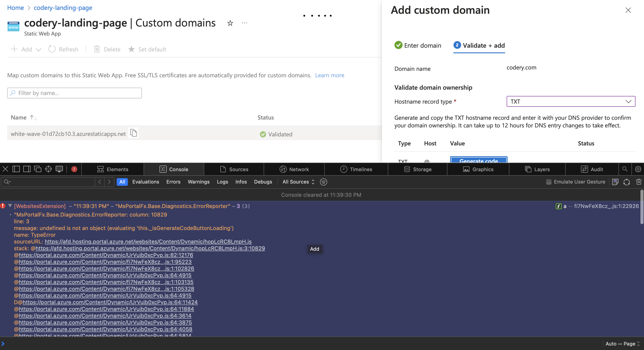The image size is (644, 350).
Task: Go to next console search result arrow
Action: pos(109,182)
